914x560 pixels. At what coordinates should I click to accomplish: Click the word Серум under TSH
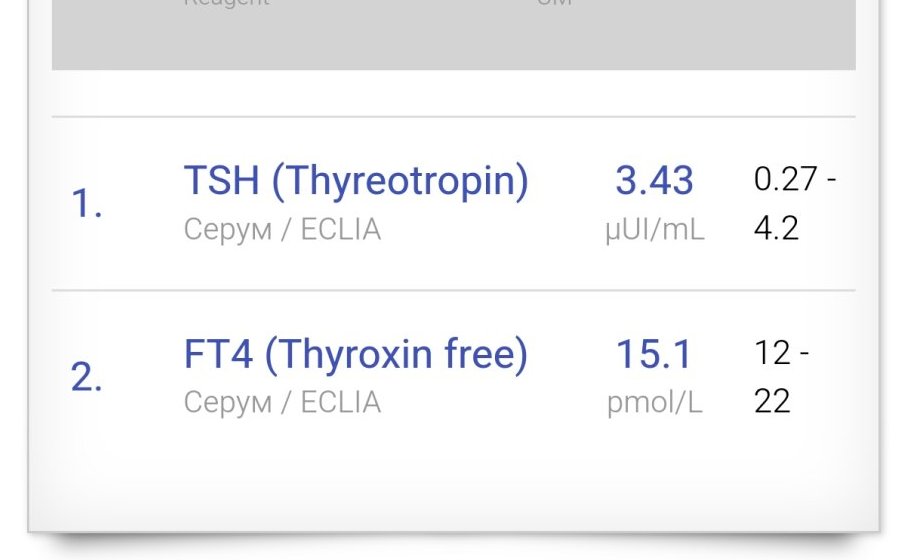pyautogui.click(x=227, y=230)
